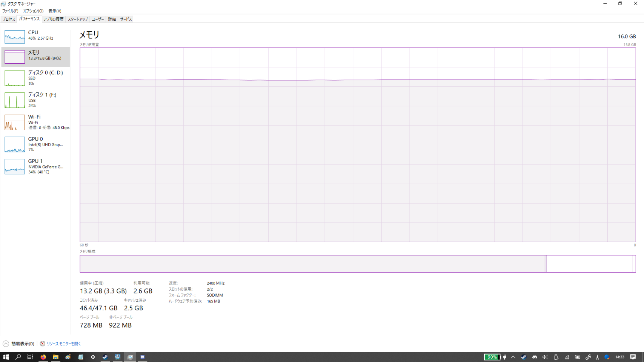Screen dimensions: 644x362
Task: Open the Wi-Fi network tray icon
Action: pyautogui.click(x=567, y=357)
